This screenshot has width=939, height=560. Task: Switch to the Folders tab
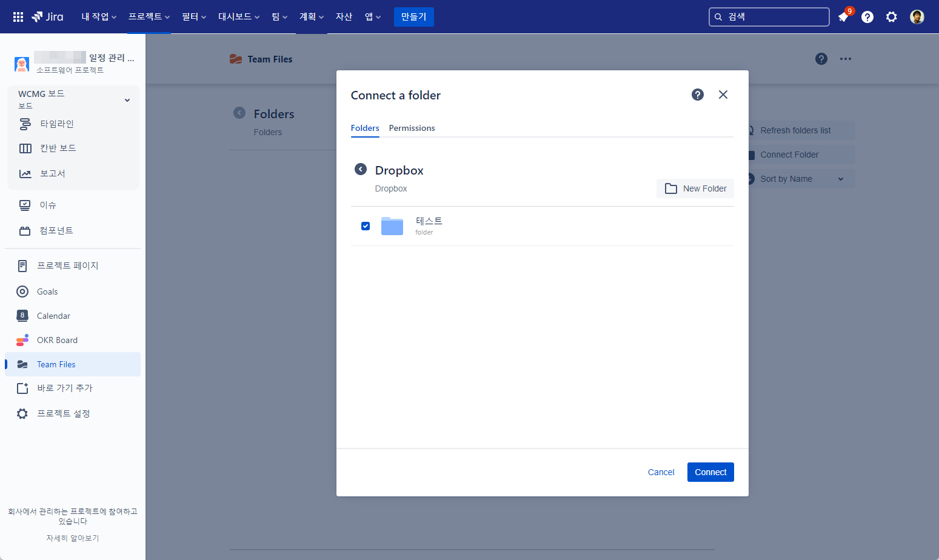pos(365,128)
